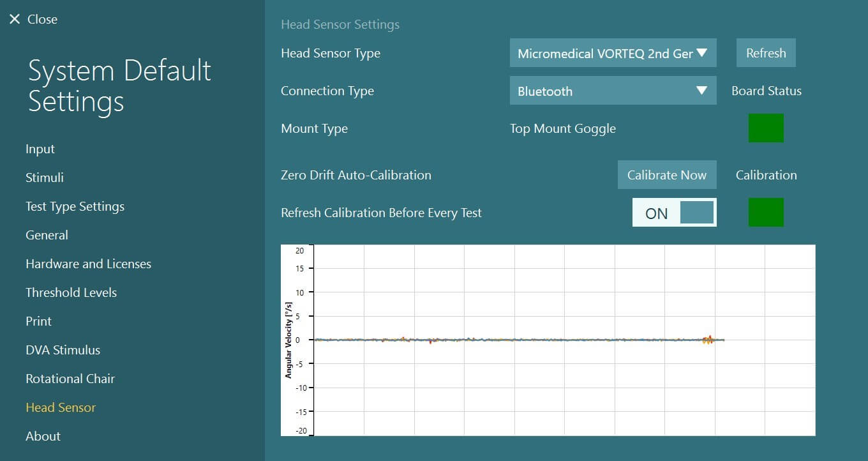View Hardware and Licenses

coord(88,264)
